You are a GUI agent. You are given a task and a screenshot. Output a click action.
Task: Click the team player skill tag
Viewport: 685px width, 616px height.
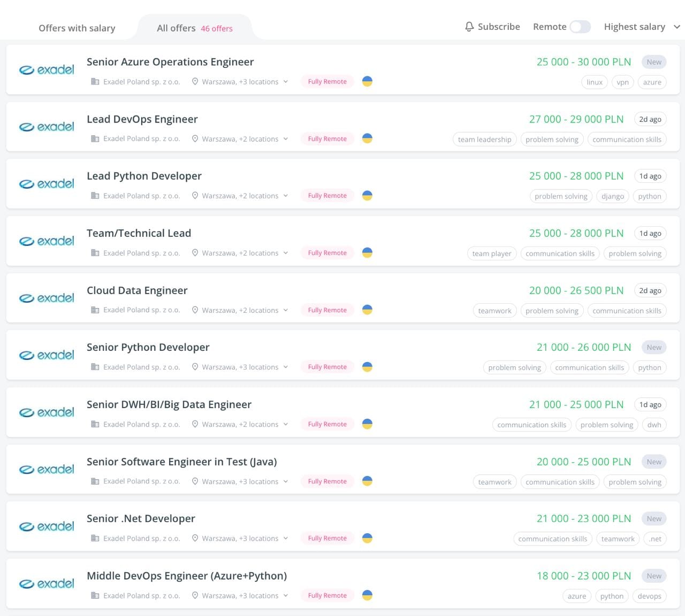492,253
